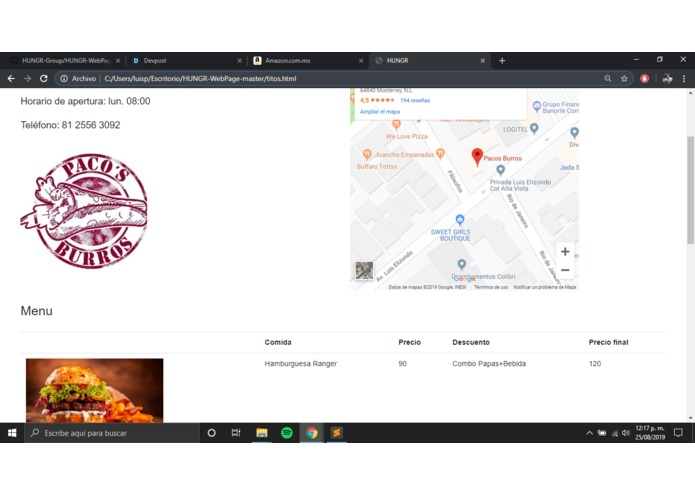
Task: Click the volume speaker icon in tray
Action: 625,433
